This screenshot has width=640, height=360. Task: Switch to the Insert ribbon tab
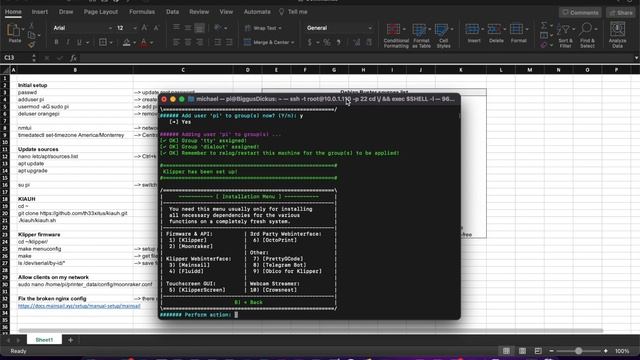[40, 12]
